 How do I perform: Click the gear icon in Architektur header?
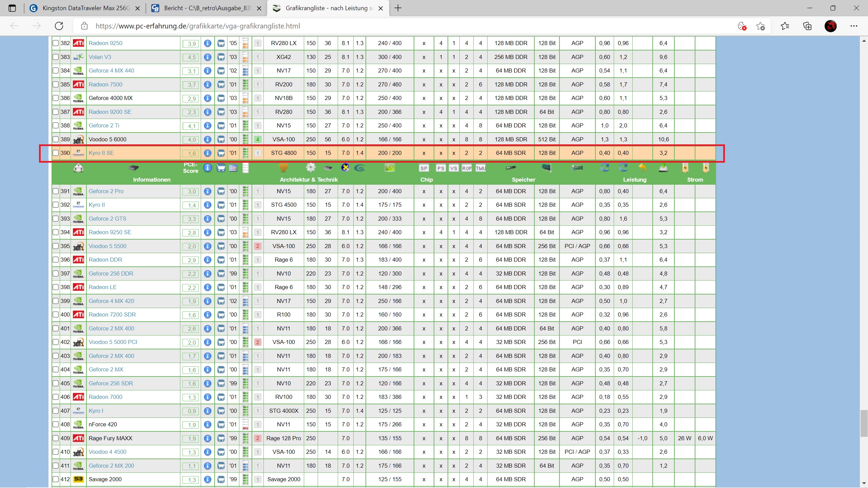[311, 167]
